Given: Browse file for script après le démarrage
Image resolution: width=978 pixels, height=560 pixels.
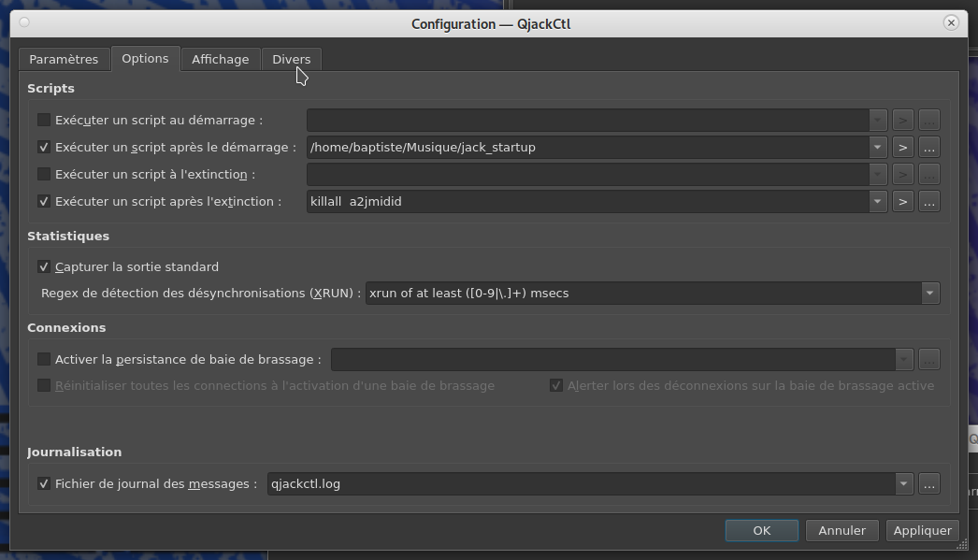Looking at the screenshot, I should [929, 147].
